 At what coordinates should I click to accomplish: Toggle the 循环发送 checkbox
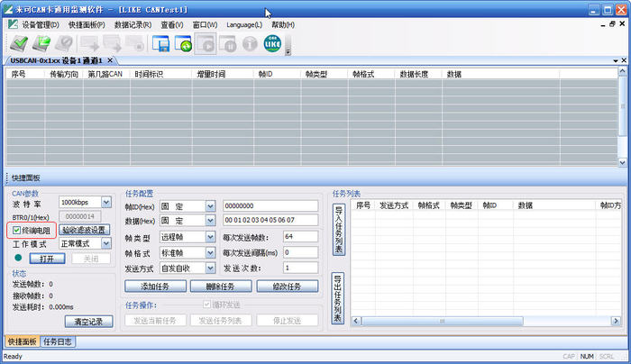coord(206,305)
